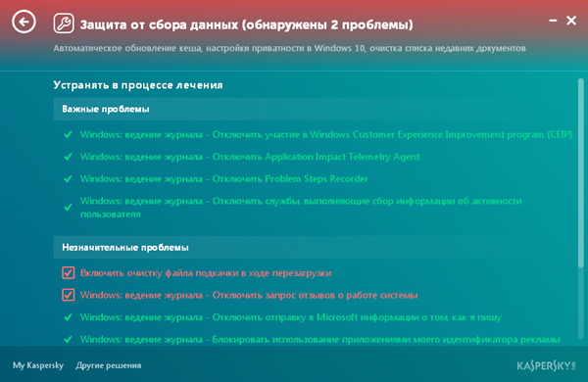Click the Защита от сбора данных title

click(x=246, y=24)
